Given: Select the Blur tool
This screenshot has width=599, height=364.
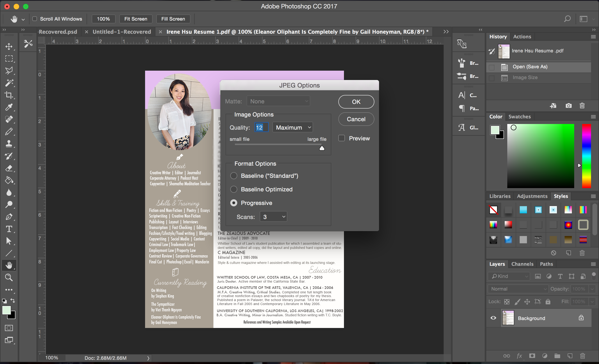Looking at the screenshot, I should [x=9, y=192].
